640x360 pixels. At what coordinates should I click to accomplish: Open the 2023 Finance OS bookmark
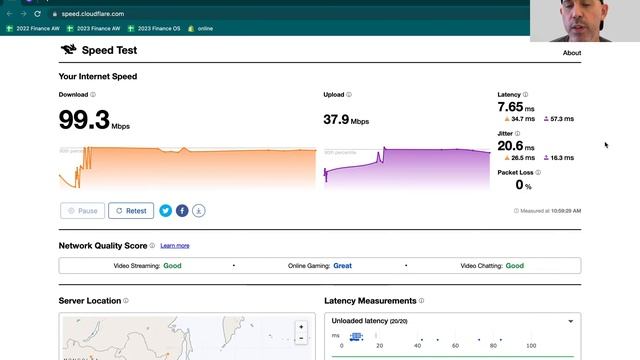click(154, 29)
